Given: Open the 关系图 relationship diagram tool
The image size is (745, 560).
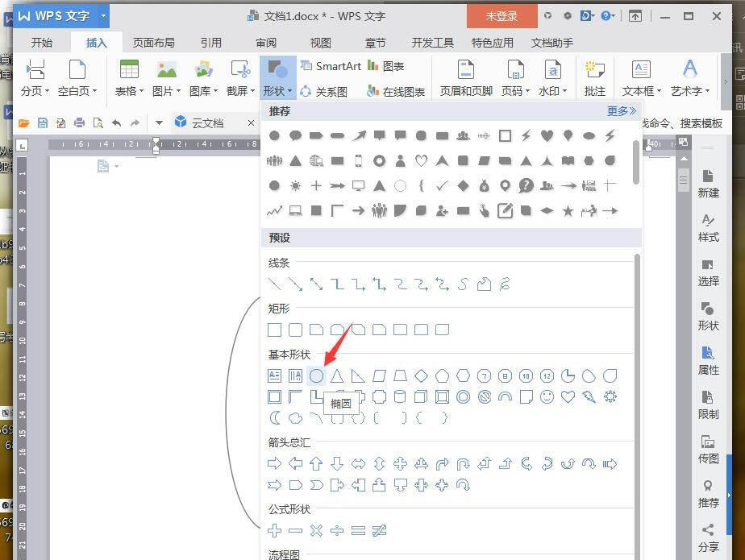Looking at the screenshot, I should [323, 91].
